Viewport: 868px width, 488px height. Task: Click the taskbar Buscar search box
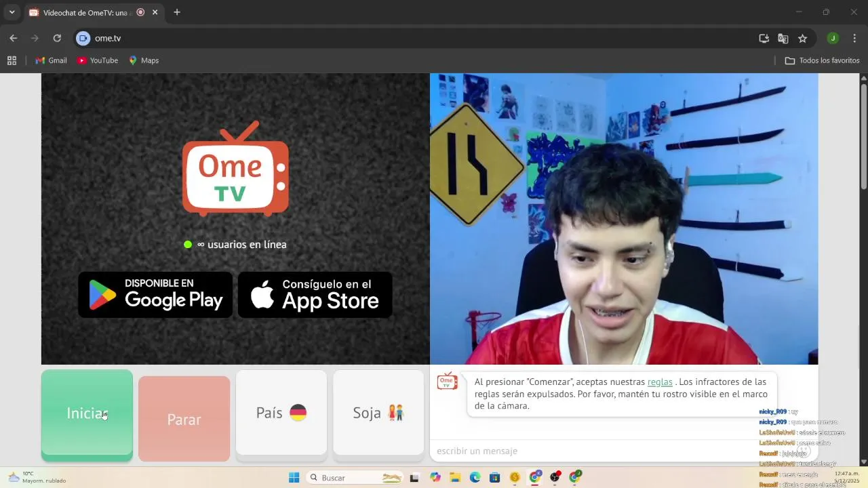355,478
